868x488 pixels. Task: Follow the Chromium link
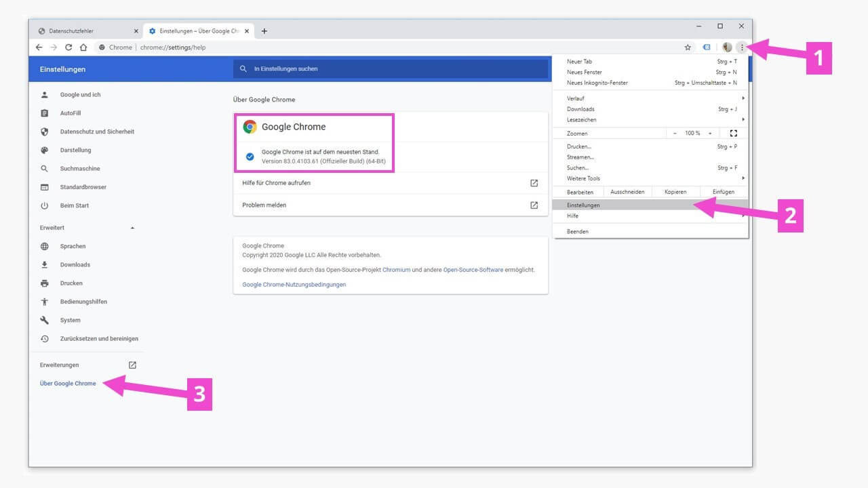click(397, 270)
